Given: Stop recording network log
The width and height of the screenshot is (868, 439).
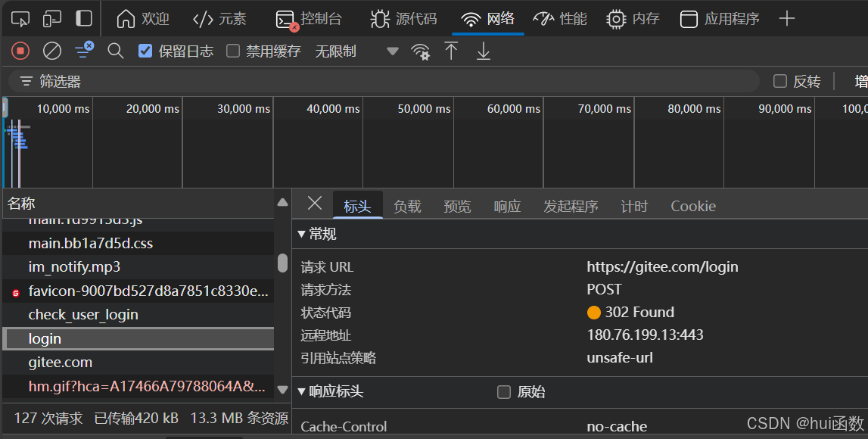Looking at the screenshot, I should tap(20, 51).
